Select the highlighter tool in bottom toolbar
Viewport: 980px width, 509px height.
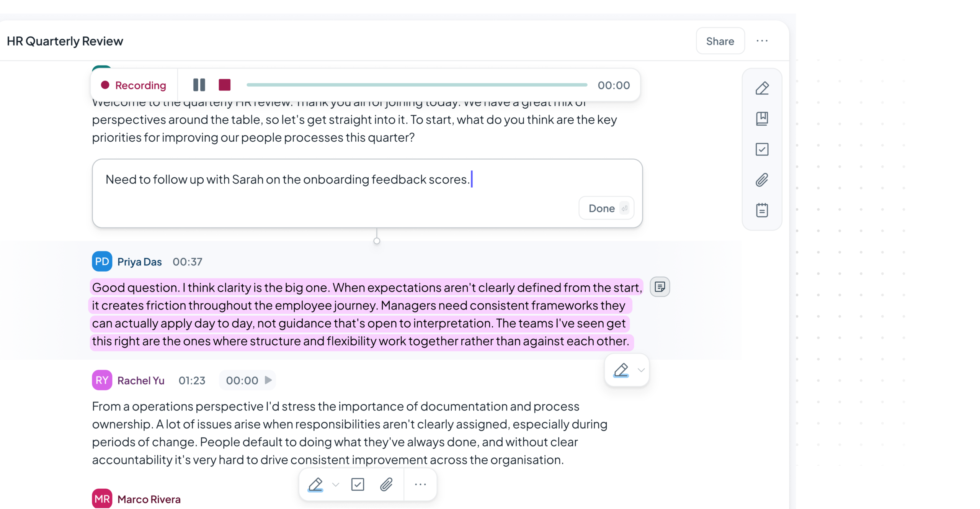pos(315,484)
